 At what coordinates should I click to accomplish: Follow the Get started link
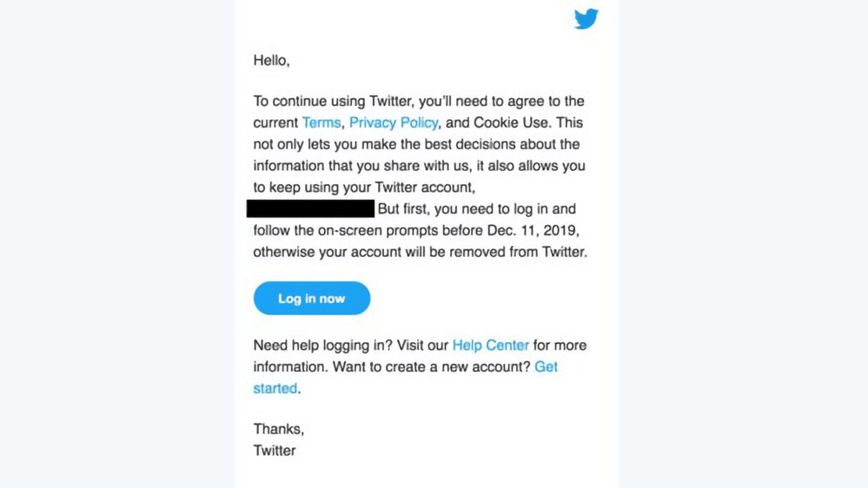point(546,366)
